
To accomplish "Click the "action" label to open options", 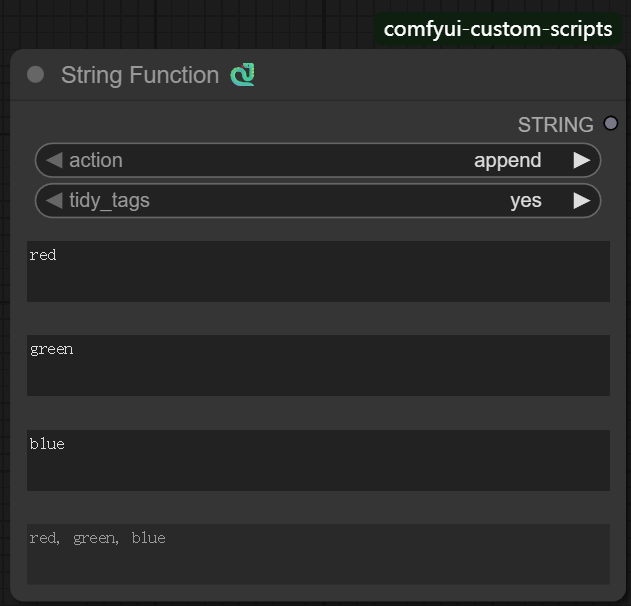I will 96,160.
